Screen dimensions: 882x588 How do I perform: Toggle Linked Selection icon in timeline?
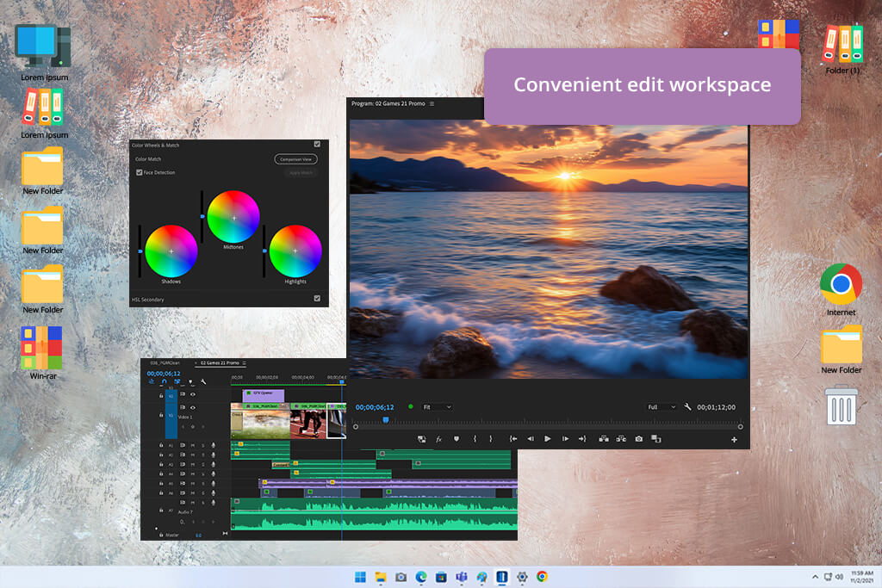tap(177, 381)
